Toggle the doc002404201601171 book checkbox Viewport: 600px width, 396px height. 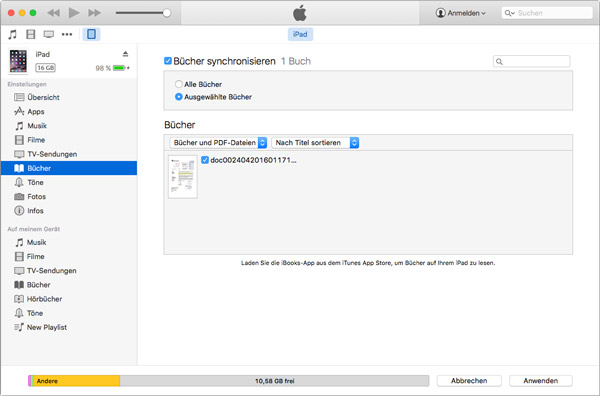pyautogui.click(x=205, y=160)
